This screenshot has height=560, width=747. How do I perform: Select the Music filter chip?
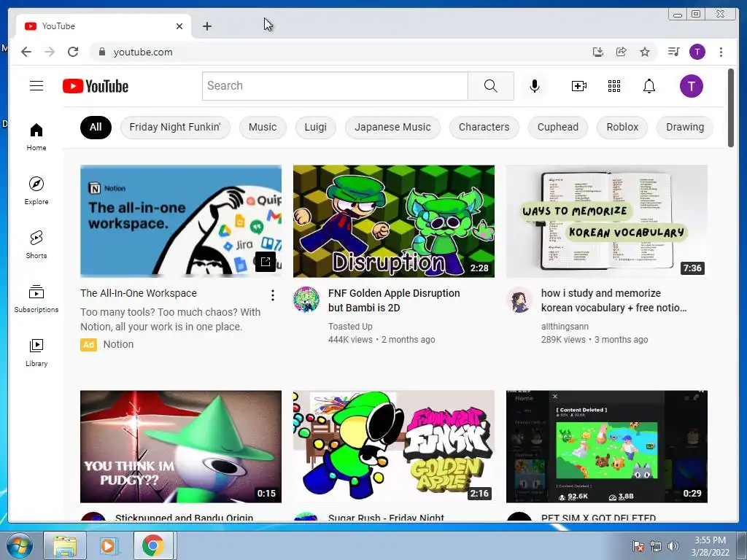point(263,127)
